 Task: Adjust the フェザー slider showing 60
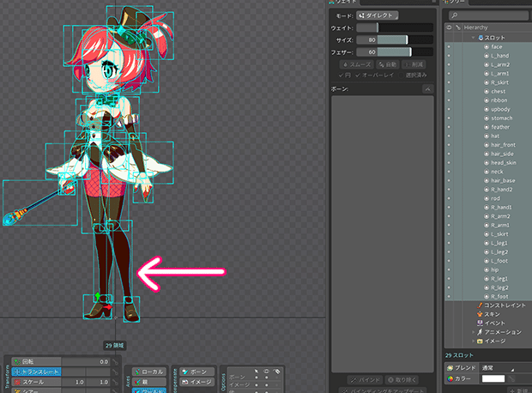coord(395,52)
